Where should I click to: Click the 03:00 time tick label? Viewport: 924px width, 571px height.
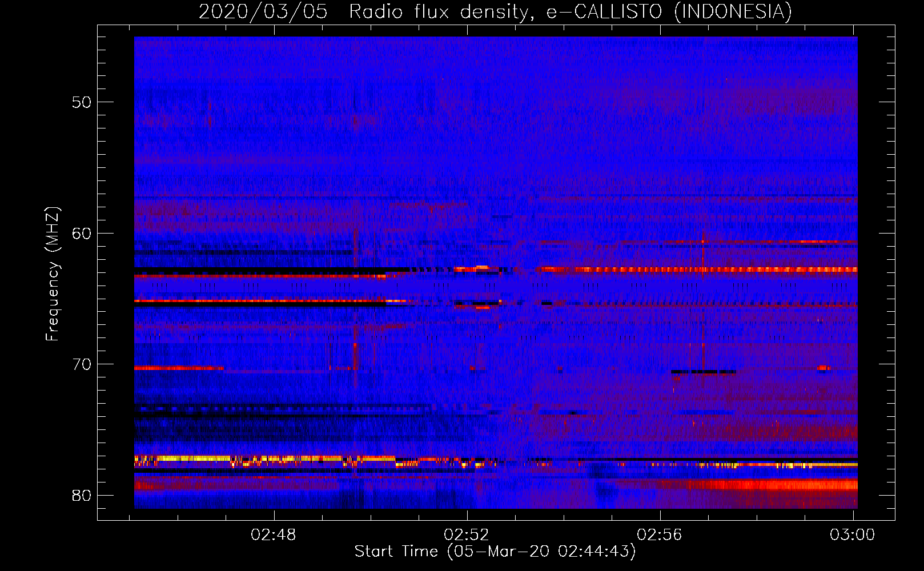(852, 534)
